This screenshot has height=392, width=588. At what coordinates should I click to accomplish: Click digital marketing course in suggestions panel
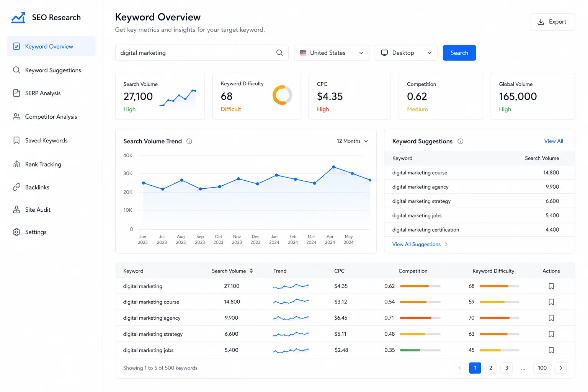tap(420, 173)
